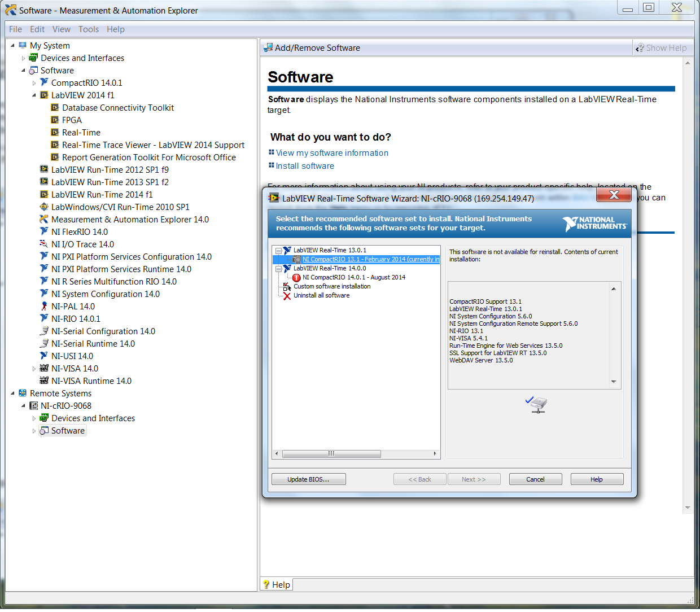700x612 pixels.
Task: Click the Uninstall all software option
Action: pos(322,295)
